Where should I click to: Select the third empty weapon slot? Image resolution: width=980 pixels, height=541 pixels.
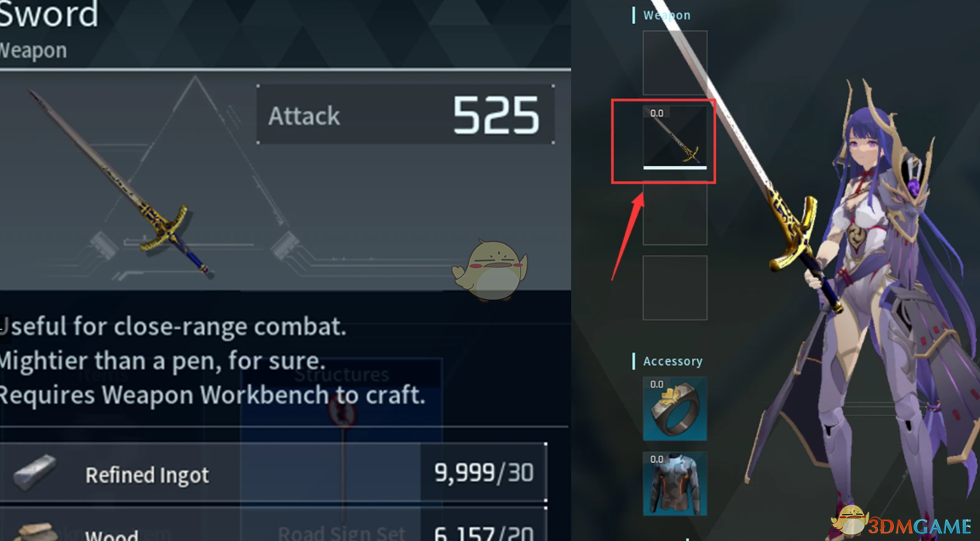coord(675,213)
